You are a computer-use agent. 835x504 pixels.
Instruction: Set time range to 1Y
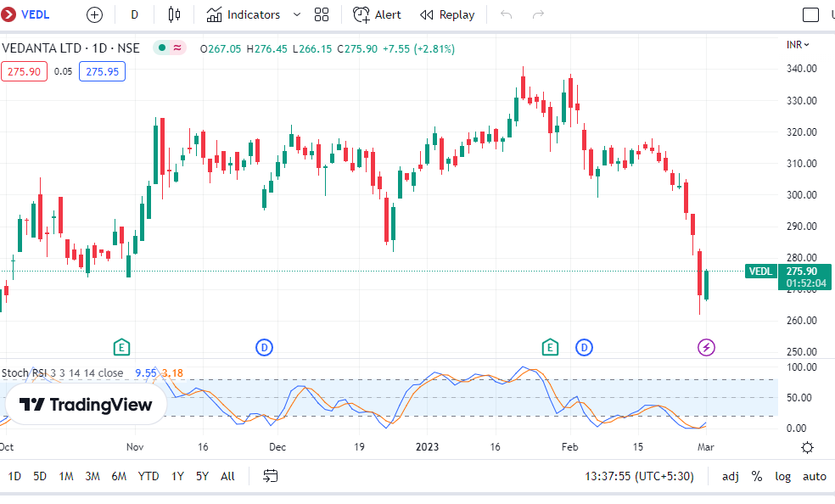[x=177, y=476]
